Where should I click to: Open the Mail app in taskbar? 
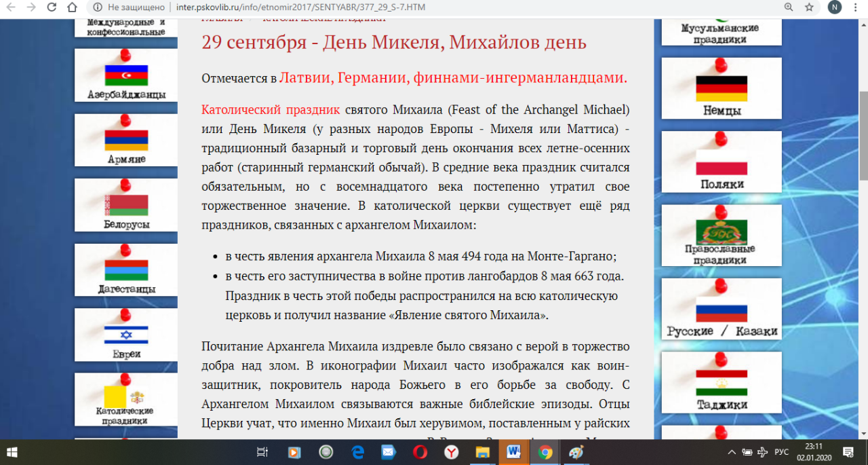(389, 452)
